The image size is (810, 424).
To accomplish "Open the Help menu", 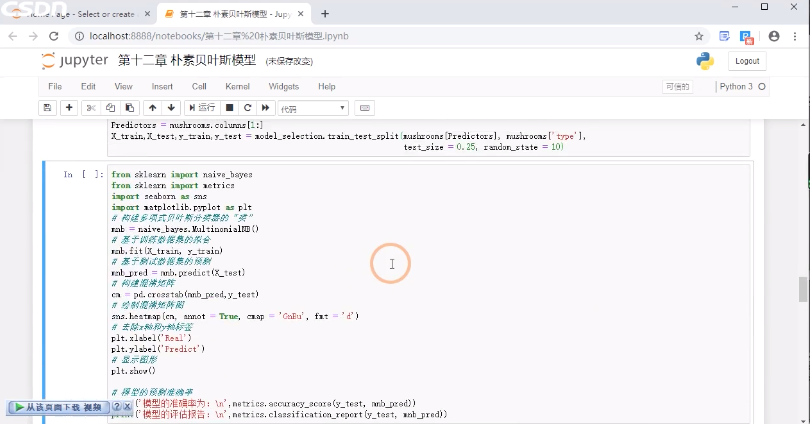I will (326, 86).
